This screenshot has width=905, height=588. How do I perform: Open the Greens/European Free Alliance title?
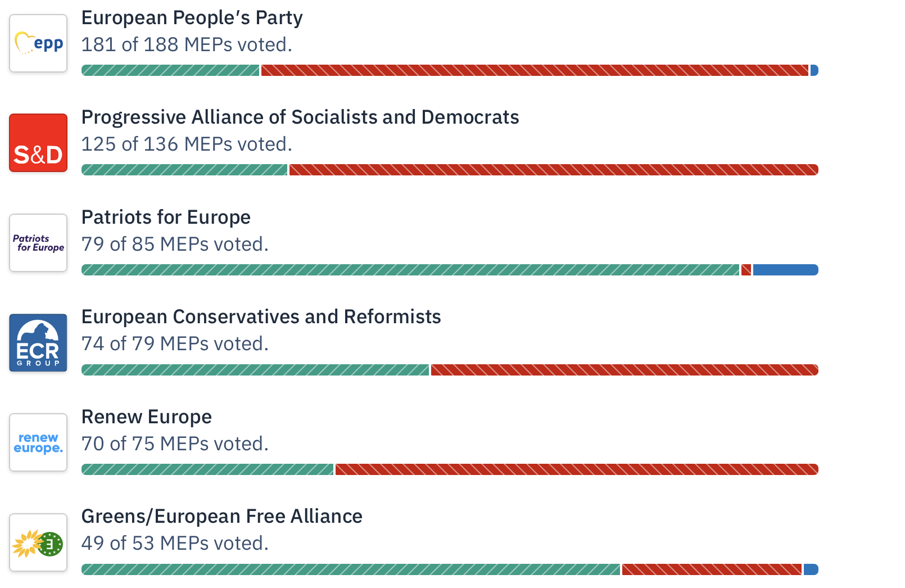coord(221,517)
